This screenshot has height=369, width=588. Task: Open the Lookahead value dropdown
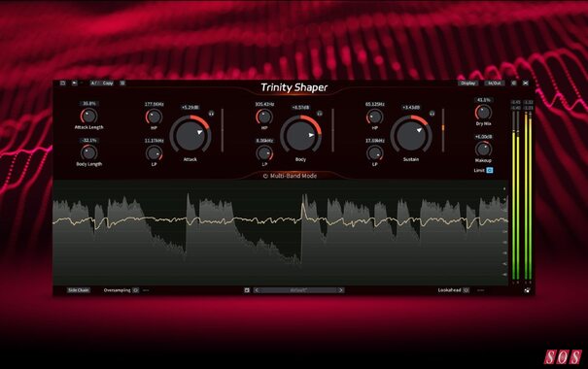[x=480, y=290]
